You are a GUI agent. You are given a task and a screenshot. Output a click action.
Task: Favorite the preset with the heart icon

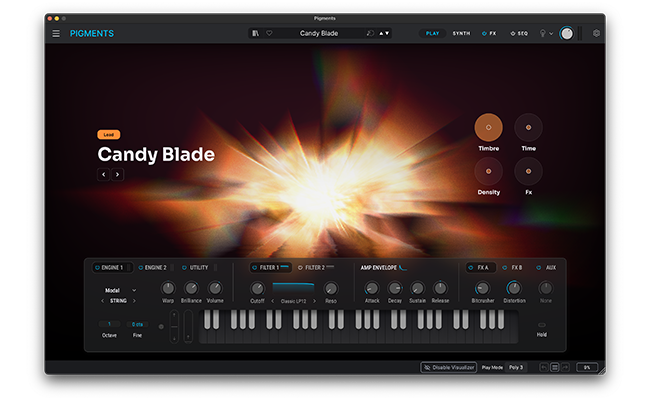268,33
